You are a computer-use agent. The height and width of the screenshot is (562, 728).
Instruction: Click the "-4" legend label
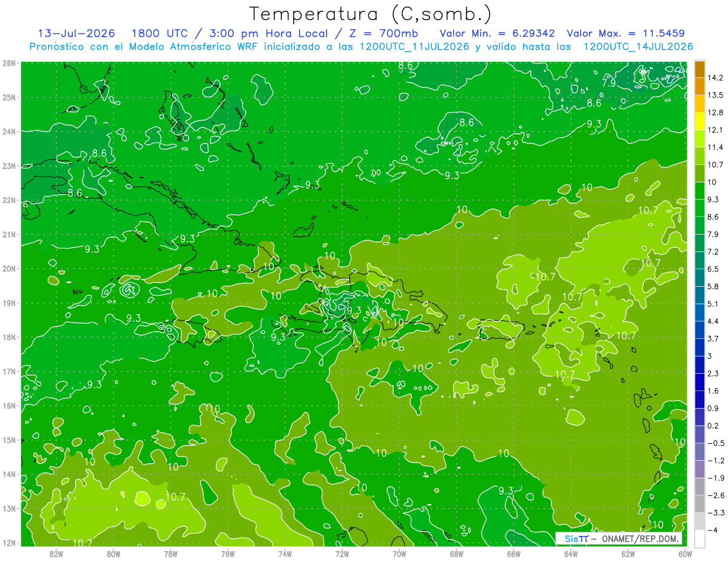[712, 530]
